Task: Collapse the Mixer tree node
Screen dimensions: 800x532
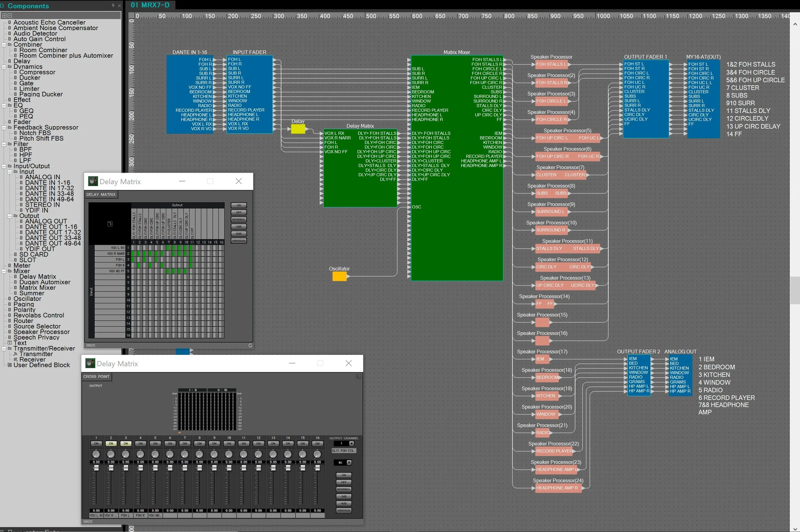Action: coord(4,271)
